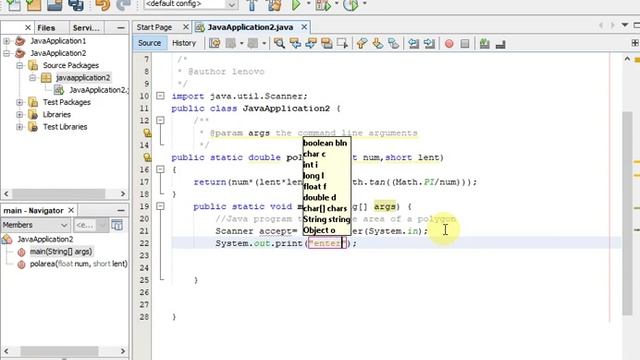Image resolution: width=640 pixels, height=360 pixels.
Task: Expand the Test Packages node
Action: (20, 102)
